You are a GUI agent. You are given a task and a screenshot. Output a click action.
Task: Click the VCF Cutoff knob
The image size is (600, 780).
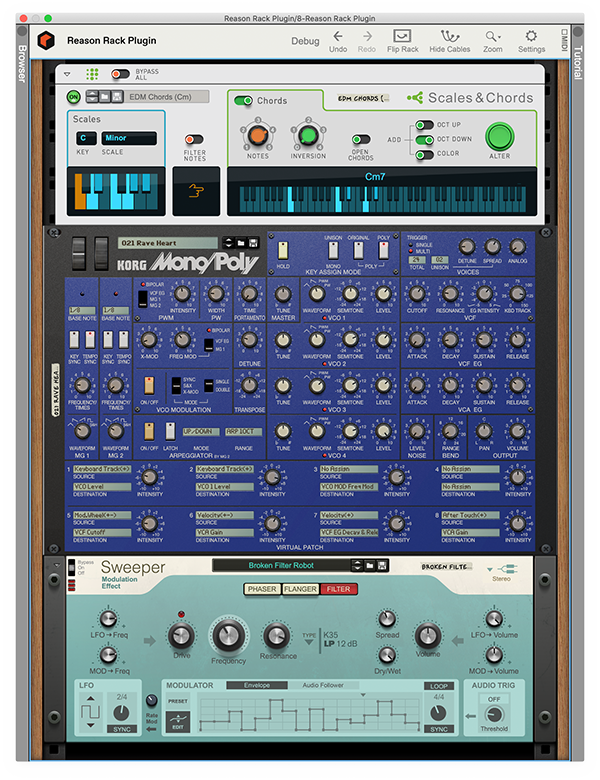(416, 294)
